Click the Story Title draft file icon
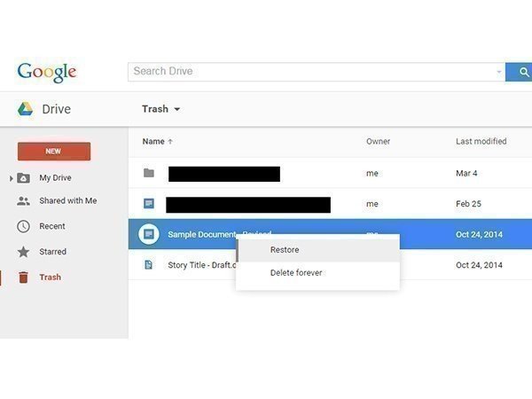The image size is (532, 399). (x=149, y=265)
